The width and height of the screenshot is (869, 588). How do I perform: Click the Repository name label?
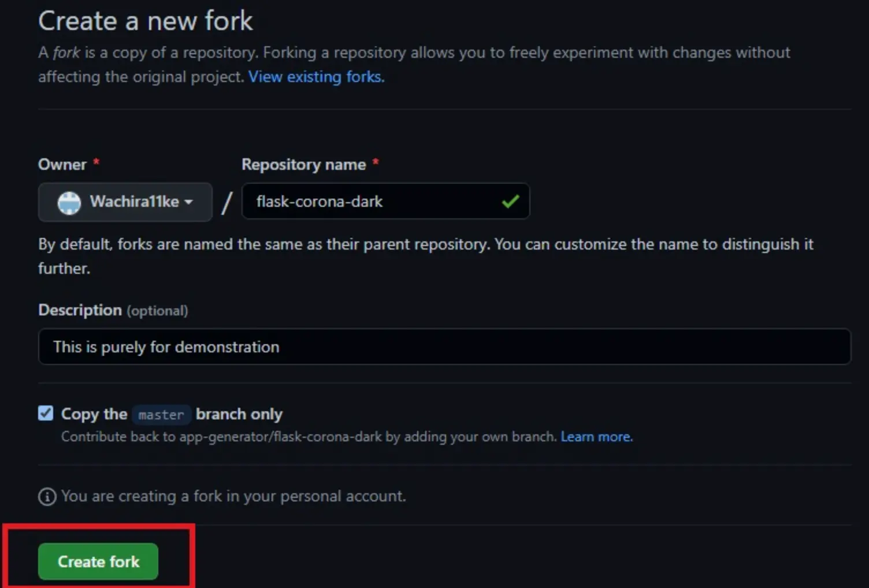[303, 165]
